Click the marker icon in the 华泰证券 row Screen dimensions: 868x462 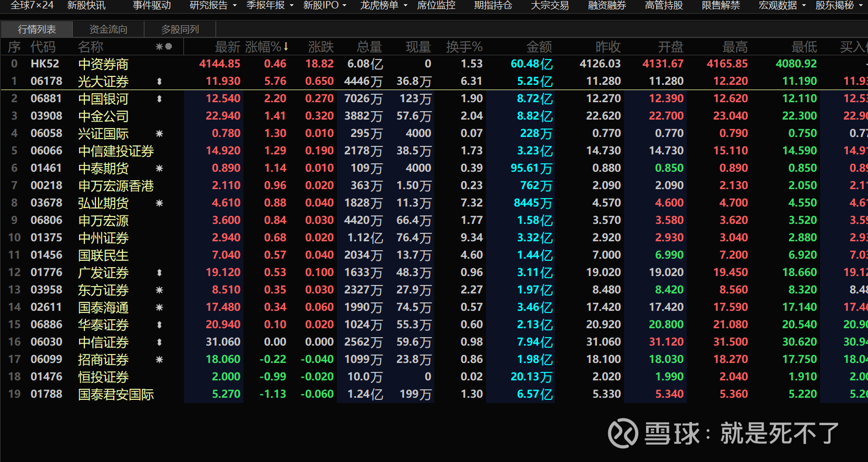(x=159, y=325)
